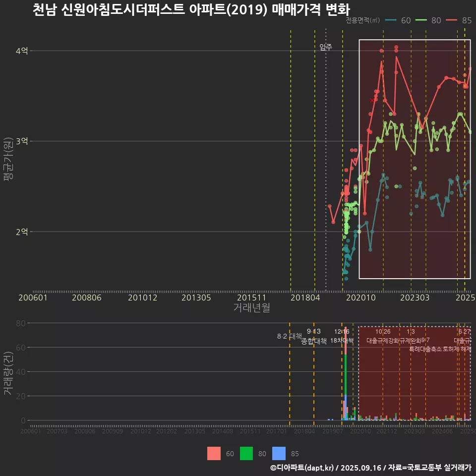
Task: Click the volume axis label 40
Action: click(21, 372)
